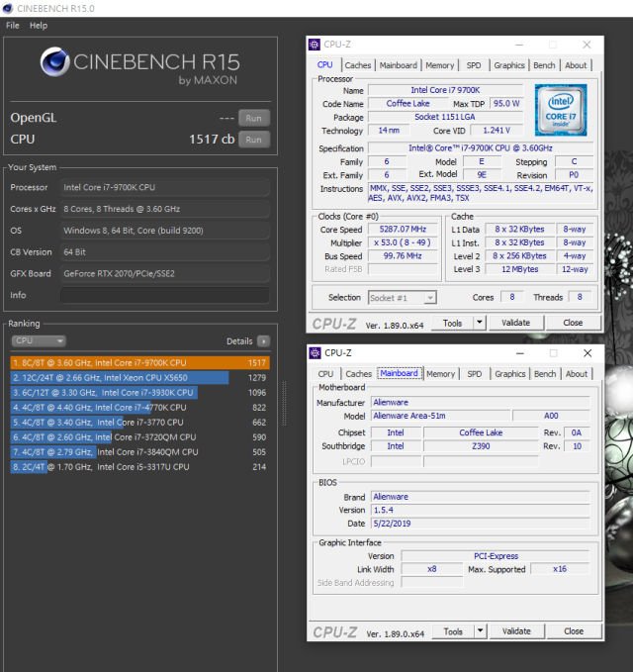This screenshot has height=672, width=633.
Task: Click the Cinebench app icon in title bar
Action: [x=7, y=8]
